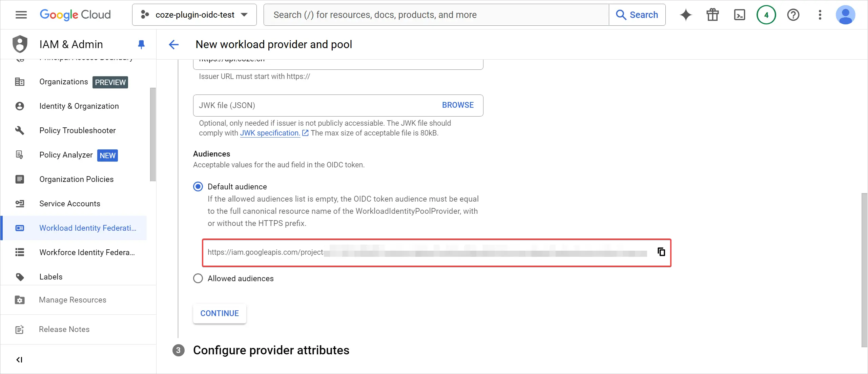Activate Cloud Shell terminal icon
The image size is (868, 374).
point(739,15)
